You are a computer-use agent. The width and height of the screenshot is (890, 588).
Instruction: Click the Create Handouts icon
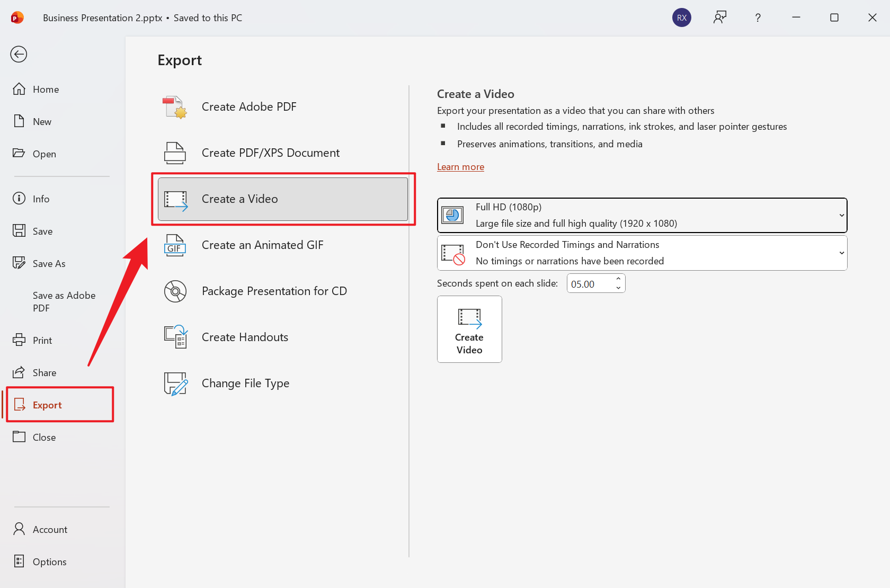tap(175, 337)
